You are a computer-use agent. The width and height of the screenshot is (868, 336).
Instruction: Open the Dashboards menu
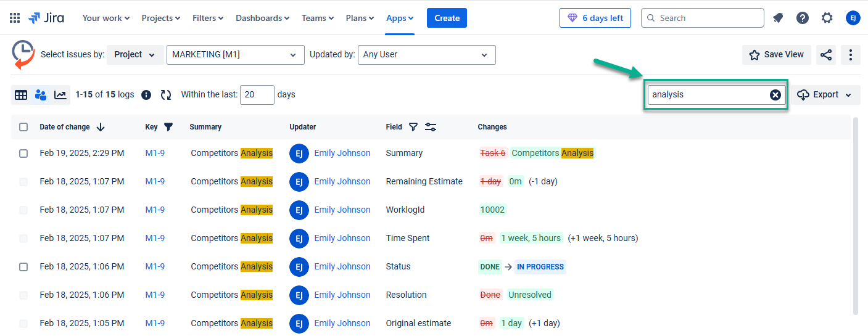tap(262, 18)
